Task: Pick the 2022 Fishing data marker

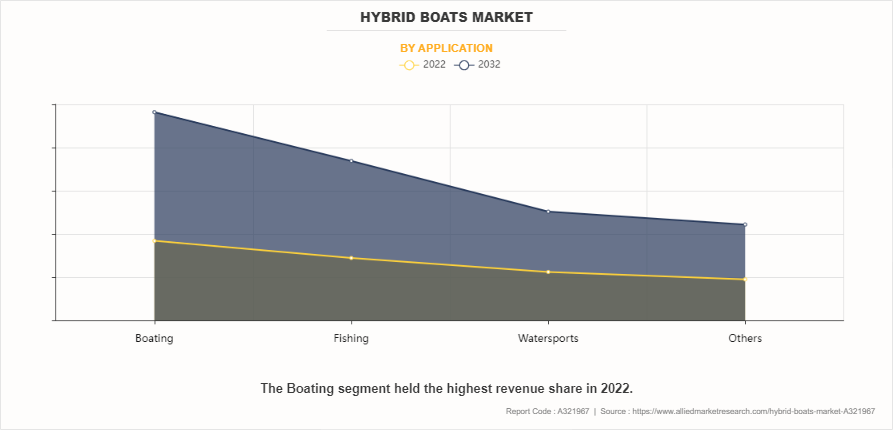Action: (351, 258)
